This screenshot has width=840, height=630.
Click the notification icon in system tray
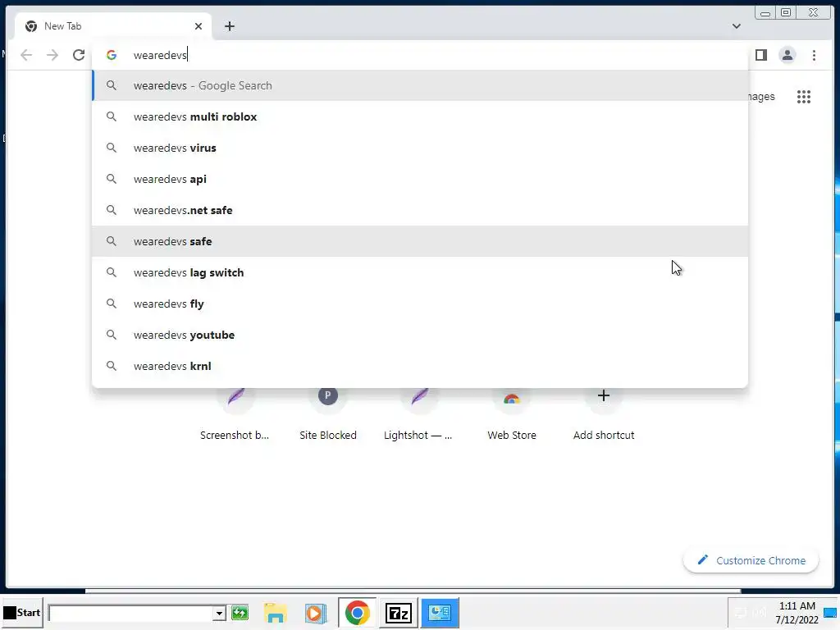click(830, 613)
